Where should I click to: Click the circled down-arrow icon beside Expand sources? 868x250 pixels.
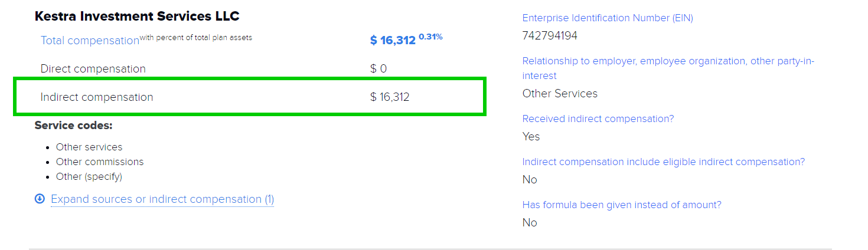40,199
